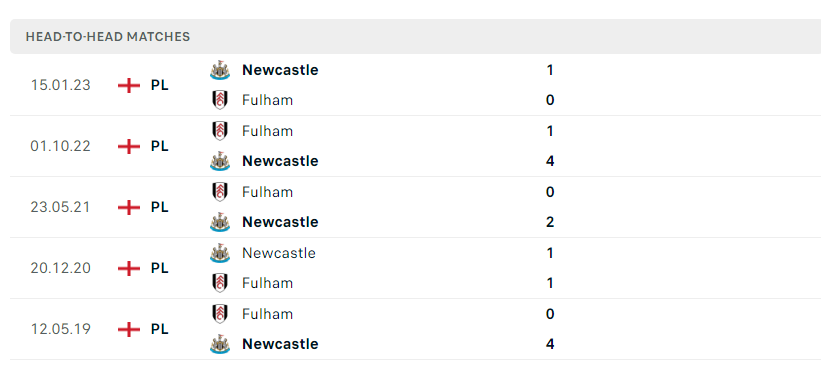
Task: Click England flag icon for 15.01.23 match
Action: click(129, 85)
